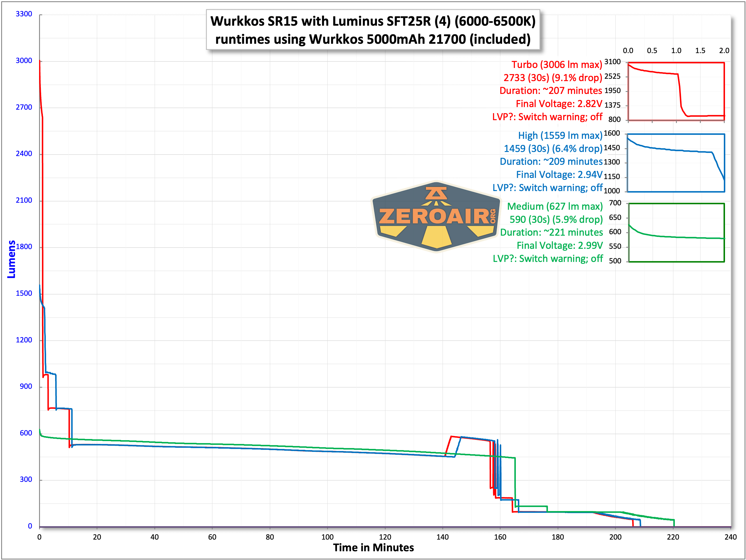The height and width of the screenshot is (560, 746).
Task: Click the red Turbo inset mini chart
Action: [x=676, y=91]
